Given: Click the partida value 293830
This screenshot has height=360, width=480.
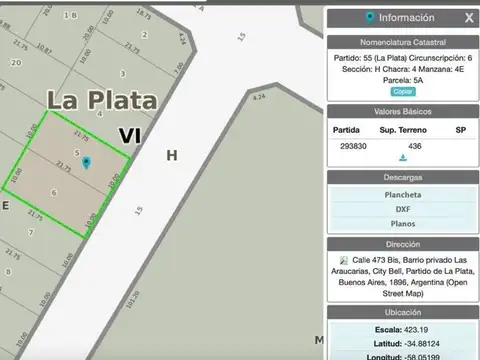Looking at the screenshot, I should pyautogui.click(x=353, y=146).
